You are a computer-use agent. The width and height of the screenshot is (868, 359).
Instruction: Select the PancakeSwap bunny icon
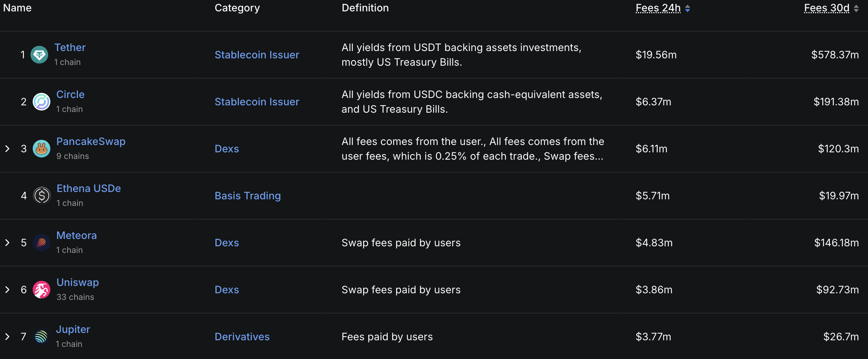click(42, 149)
